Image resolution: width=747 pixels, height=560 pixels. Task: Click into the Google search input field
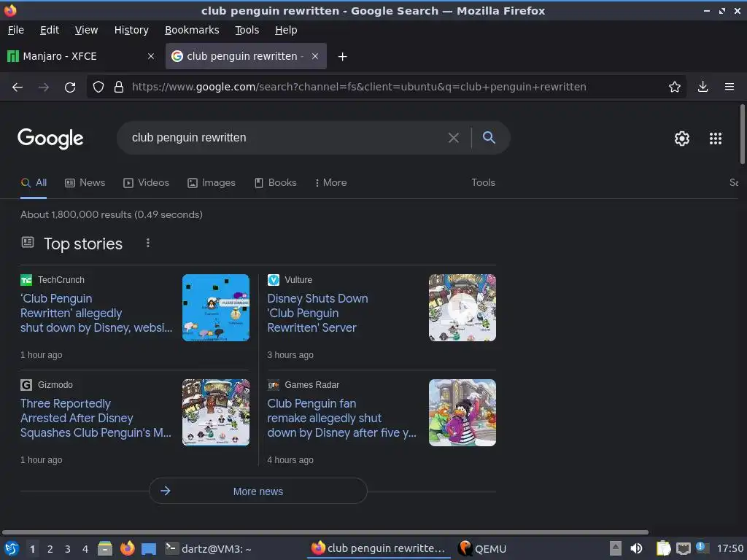coord(286,138)
